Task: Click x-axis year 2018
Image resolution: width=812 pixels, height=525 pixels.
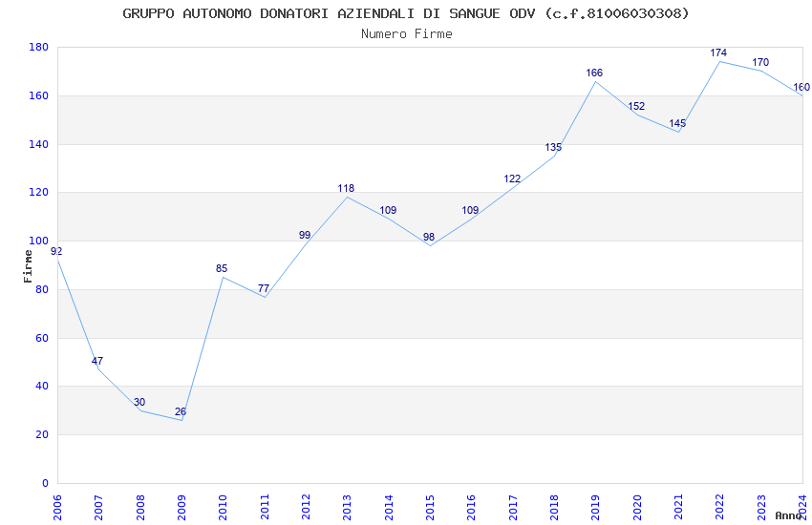Action: pyautogui.click(x=554, y=508)
